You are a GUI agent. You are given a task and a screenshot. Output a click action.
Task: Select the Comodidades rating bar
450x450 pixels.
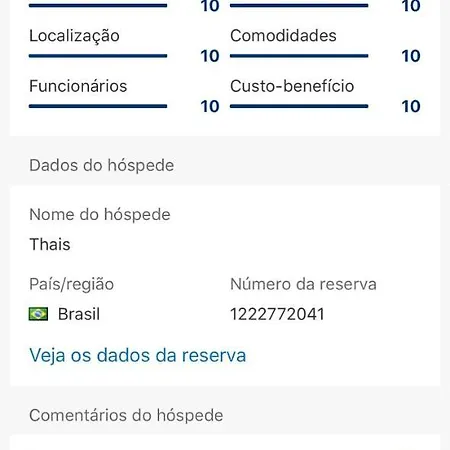[299, 56]
